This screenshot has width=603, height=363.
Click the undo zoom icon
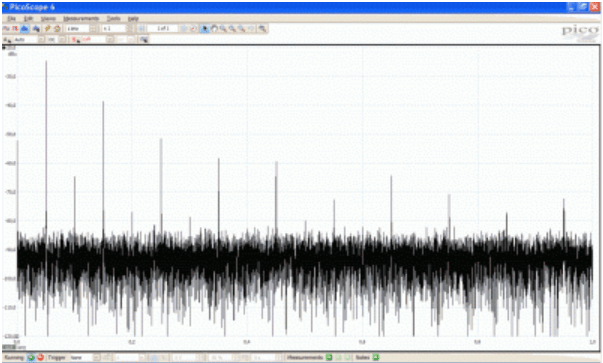(251, 29)
